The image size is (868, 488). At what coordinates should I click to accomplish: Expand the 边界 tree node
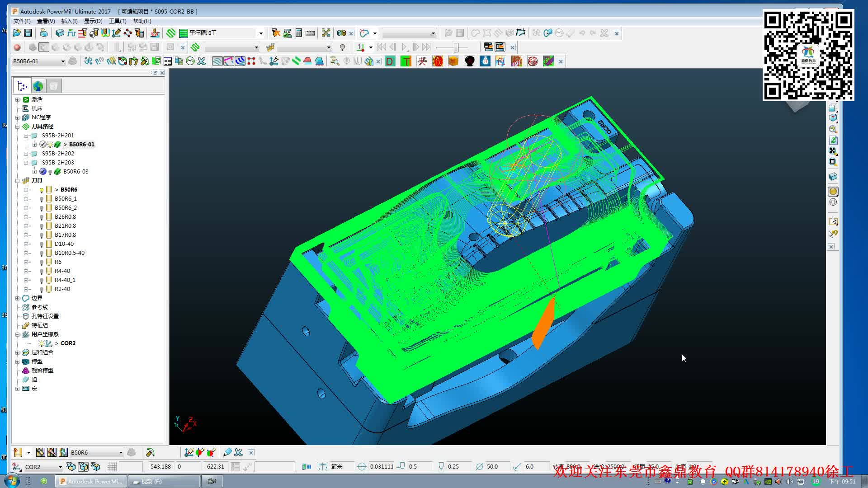(18, 298)
